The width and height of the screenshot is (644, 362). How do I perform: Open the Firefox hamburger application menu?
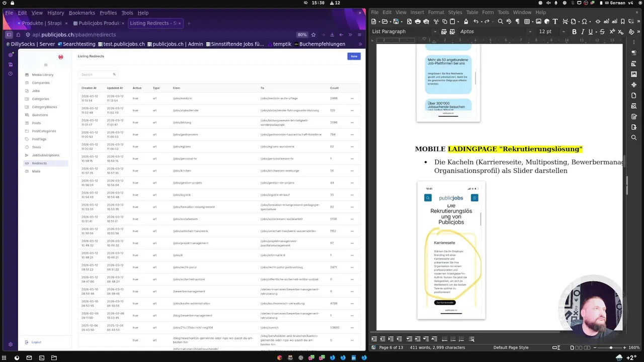[359, 35]
